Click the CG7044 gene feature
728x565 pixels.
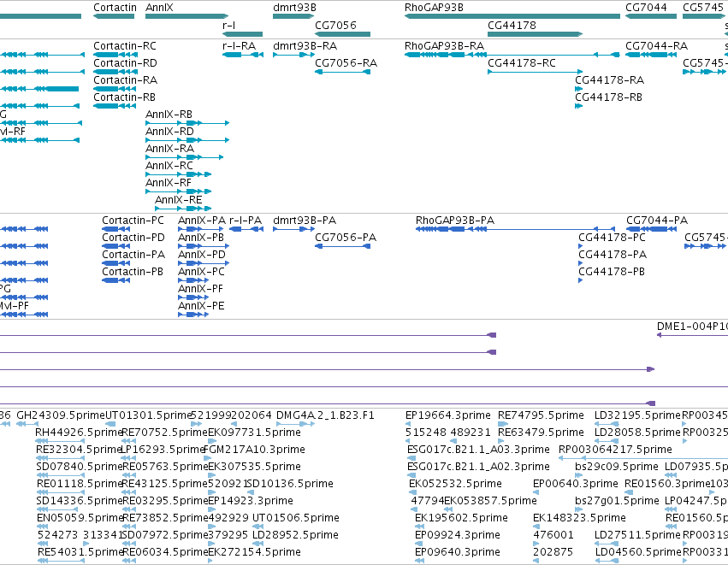(x=651, y=16)
